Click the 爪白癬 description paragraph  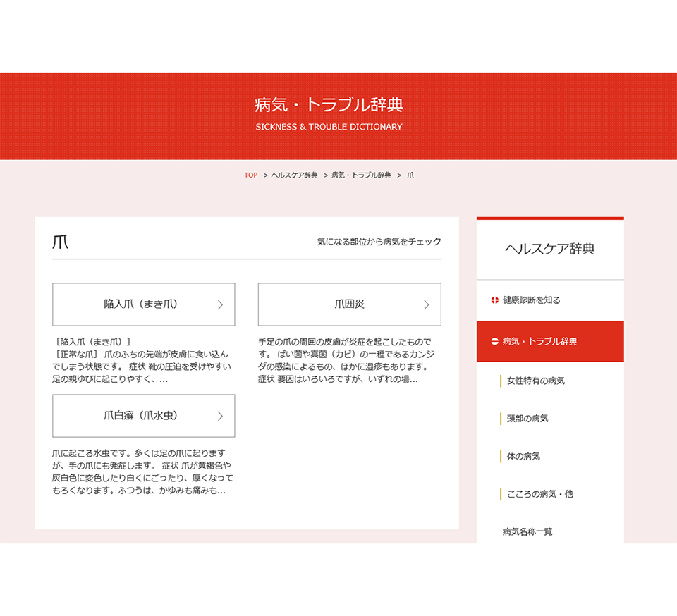pyautogui.click(x=142, y=472)
